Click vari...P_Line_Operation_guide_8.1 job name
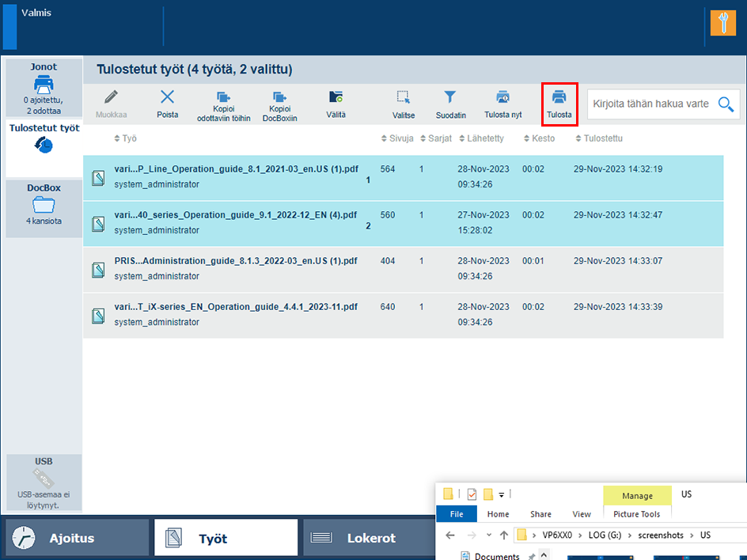Viewport: 747px width, 560px height. (x=237, y=169)
